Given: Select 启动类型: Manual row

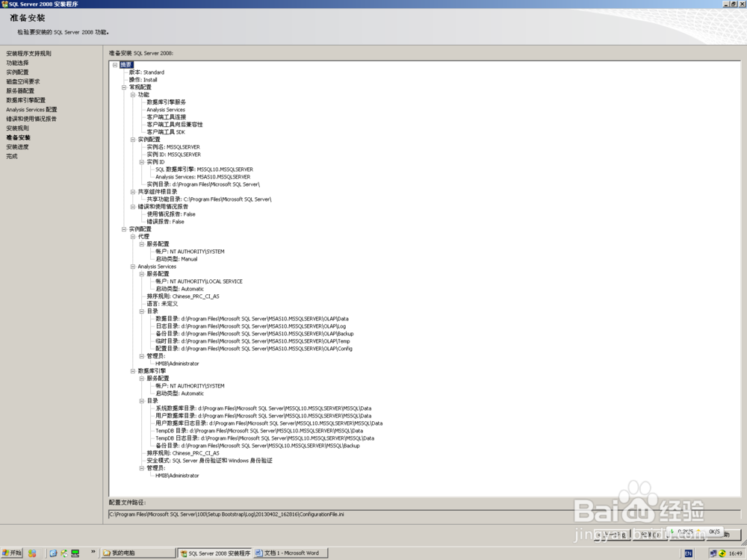Looking at the screenshot, I should 176,259.
